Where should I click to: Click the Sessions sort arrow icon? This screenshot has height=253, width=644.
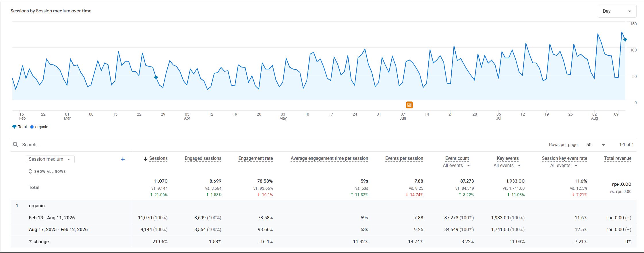146,159
